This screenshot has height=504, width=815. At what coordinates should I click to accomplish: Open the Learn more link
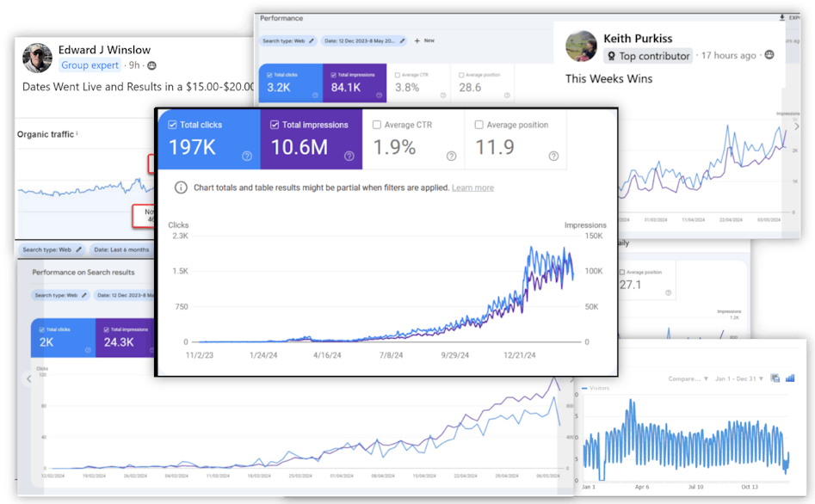click(x=472, y=187)
